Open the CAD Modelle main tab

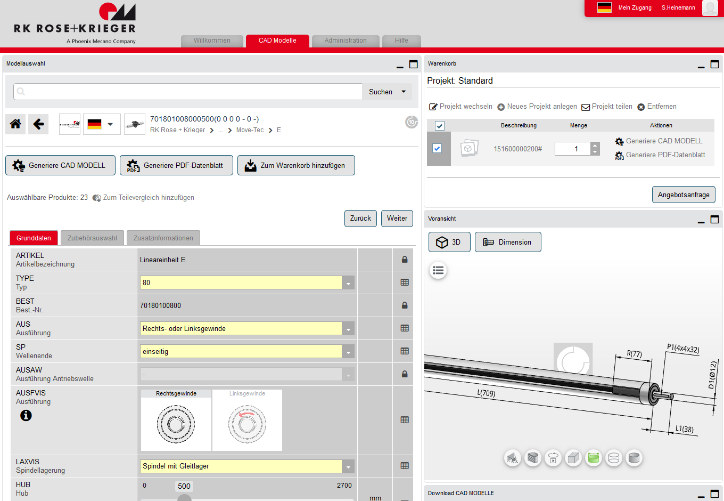tap(278, 41)
